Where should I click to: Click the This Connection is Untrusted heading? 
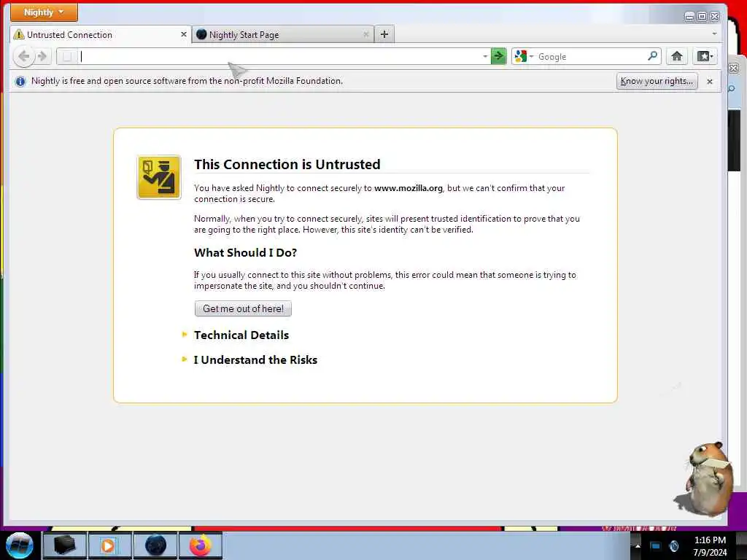click(x=287, y=164)
